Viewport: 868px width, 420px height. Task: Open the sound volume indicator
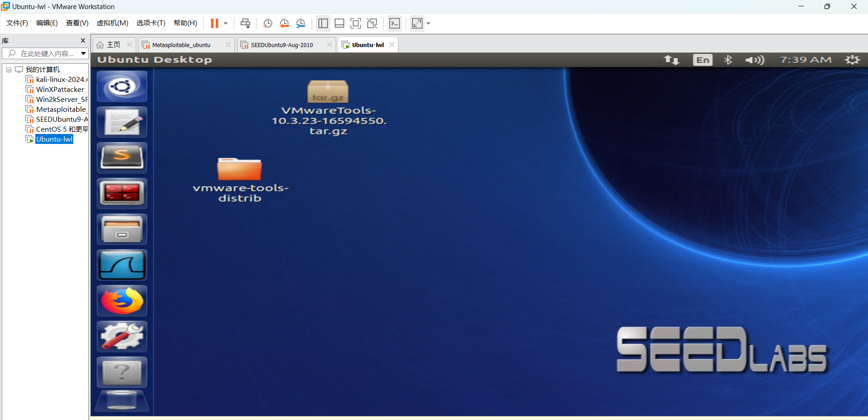coord(754,60)
